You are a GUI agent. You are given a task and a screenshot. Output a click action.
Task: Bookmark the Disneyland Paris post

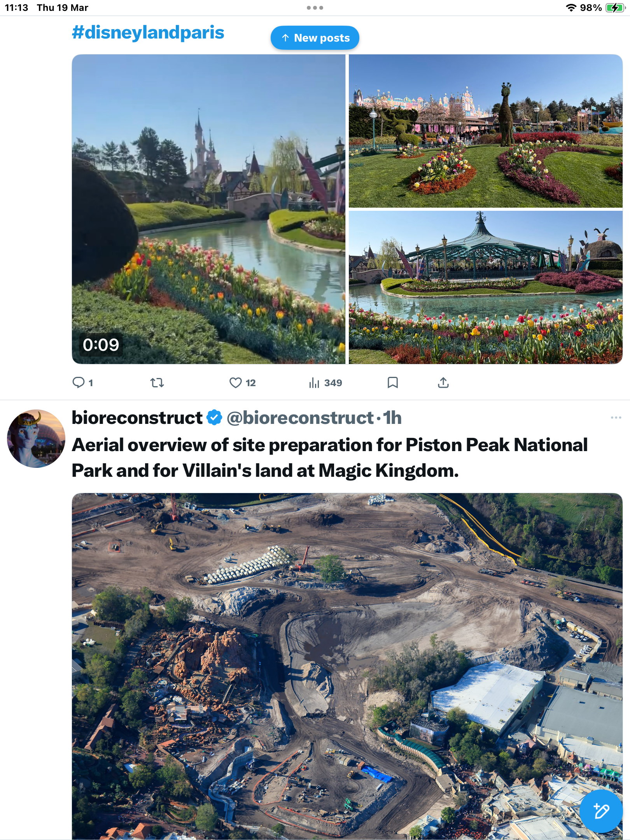click(393, 383)
